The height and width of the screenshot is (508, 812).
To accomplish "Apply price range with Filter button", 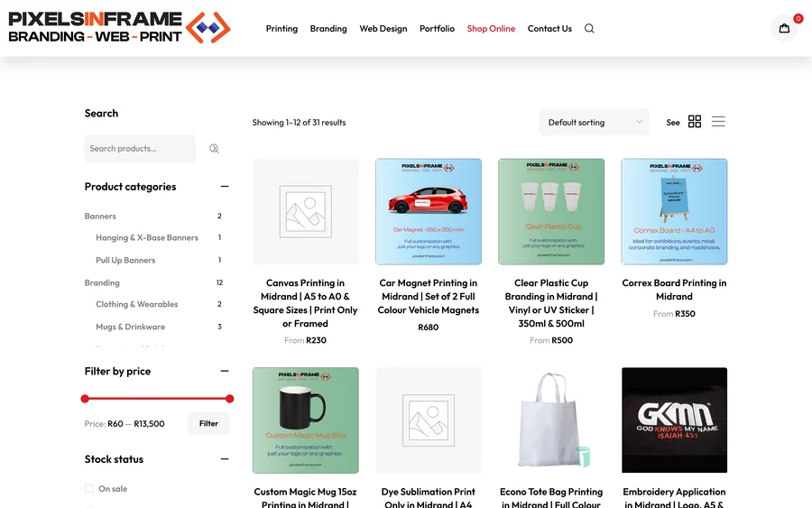I will pos(208,423).
